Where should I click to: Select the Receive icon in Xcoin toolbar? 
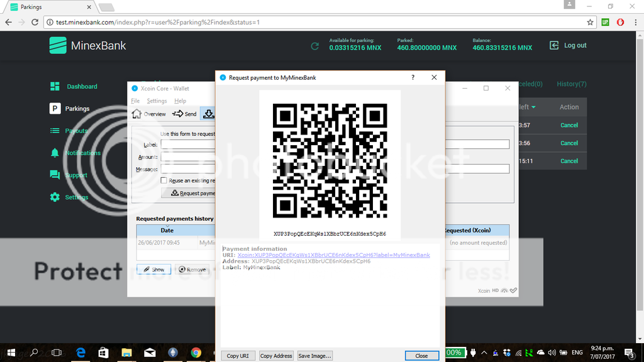click(x=208, y=114)
